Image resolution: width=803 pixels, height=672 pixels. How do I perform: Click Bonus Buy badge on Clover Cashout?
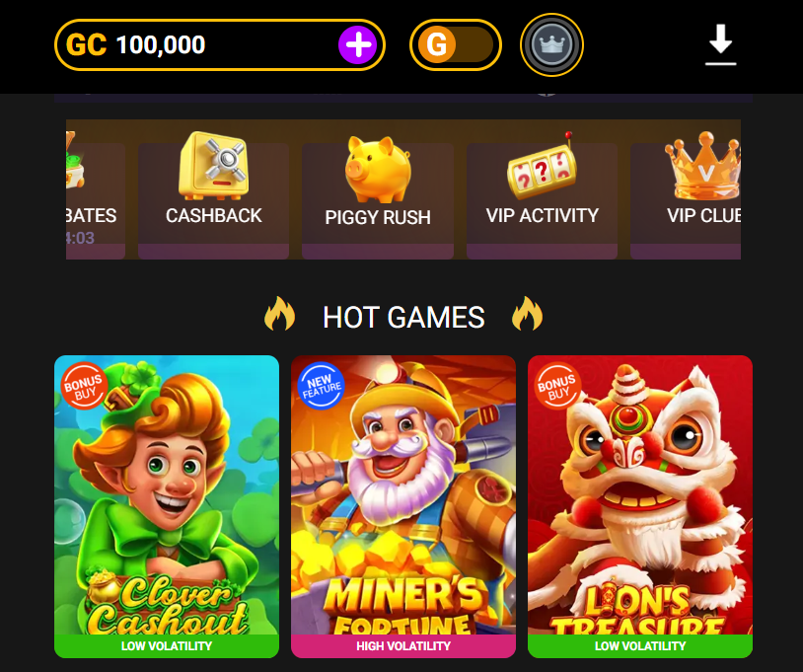[x=85, y=386]
